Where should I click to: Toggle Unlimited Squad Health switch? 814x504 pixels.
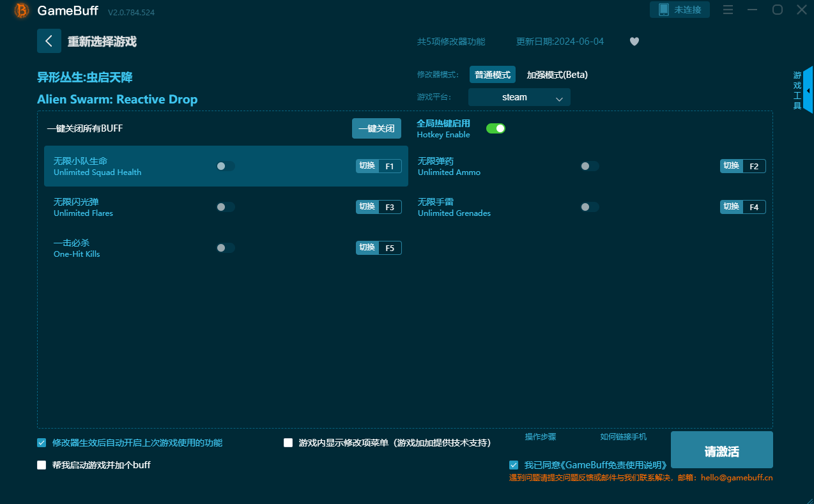pyautogui.click(x=225, y=166)
